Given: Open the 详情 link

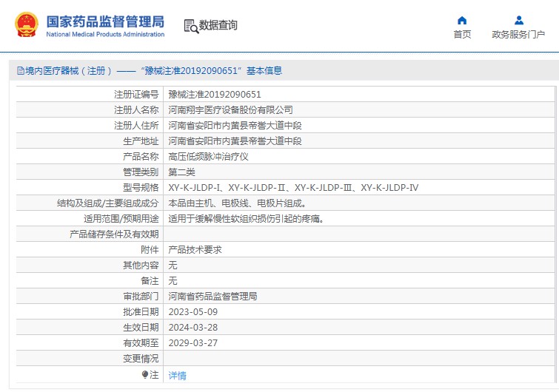Looking at the screenshot, I should (177, 375).
